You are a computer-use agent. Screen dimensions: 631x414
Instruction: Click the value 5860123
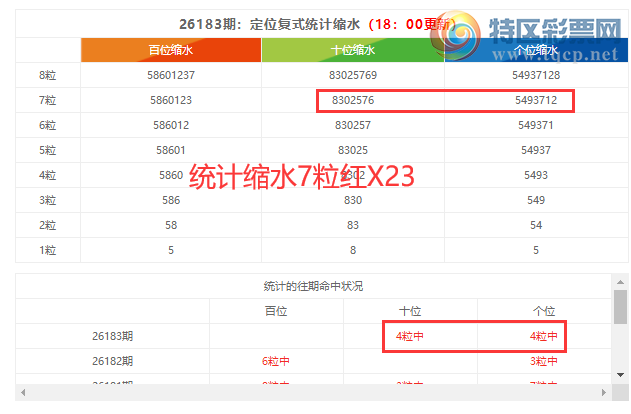171,100
